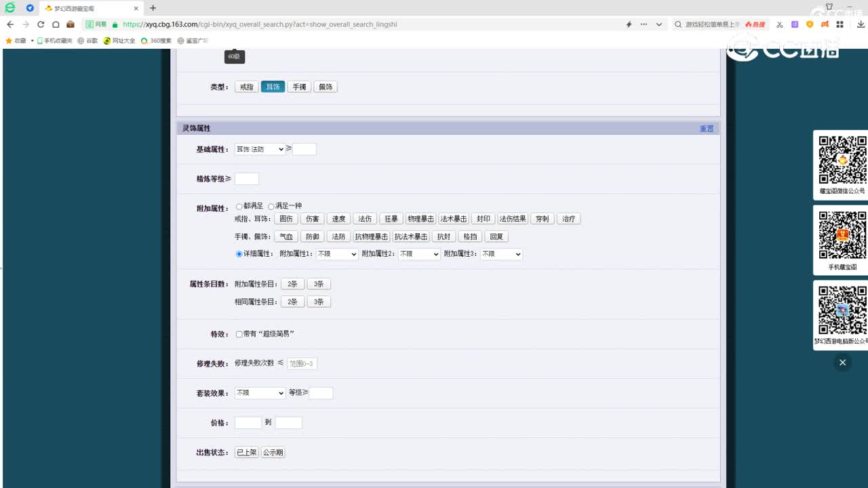Click the 重置 reset link
The height and width of the screenshot is (488, 868).
point(707,128)
